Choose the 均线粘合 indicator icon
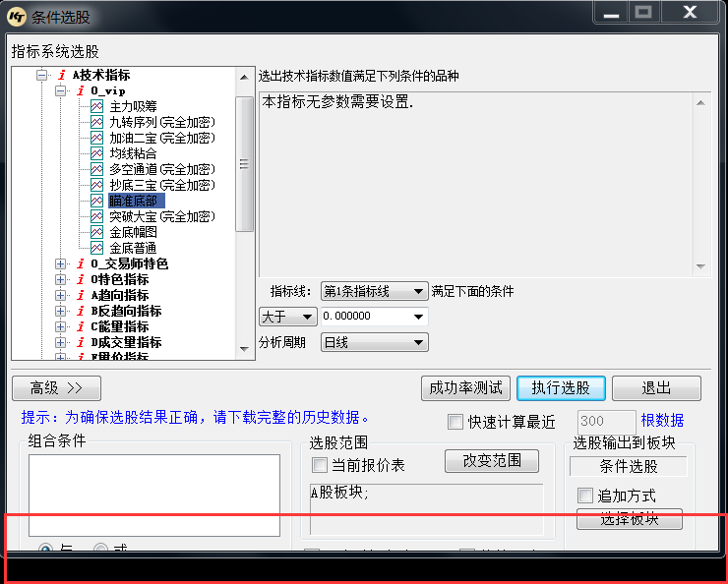 [x=96, y=153]
